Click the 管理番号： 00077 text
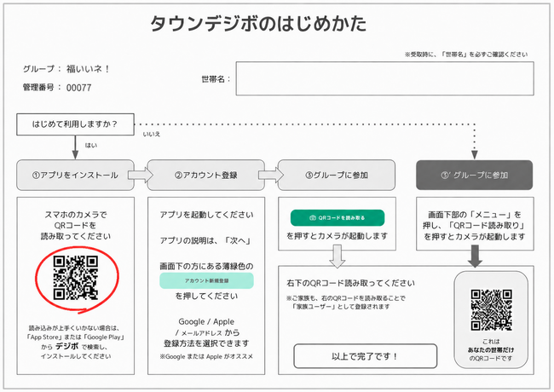The image size is (554, 392). click(57, 88)
